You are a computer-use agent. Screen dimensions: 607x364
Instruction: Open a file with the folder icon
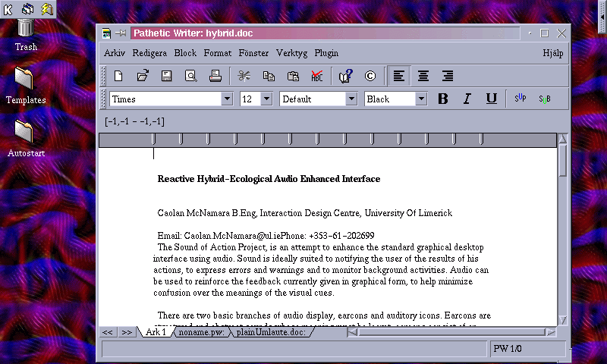click(143, 76)
